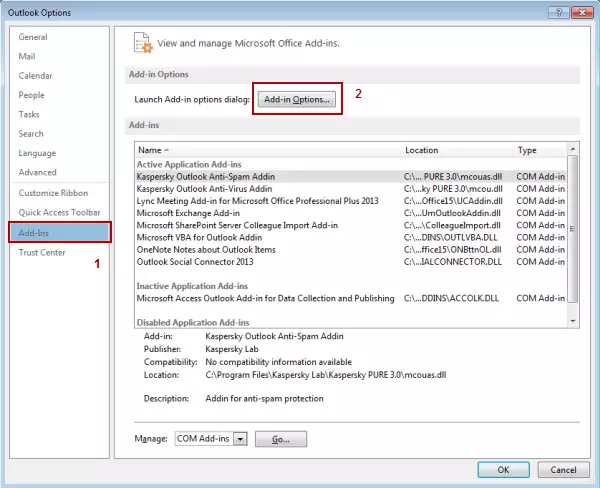Click the Add-in Options... button
This screenshot has width=600, height=488.
click(x=296, y=99)
